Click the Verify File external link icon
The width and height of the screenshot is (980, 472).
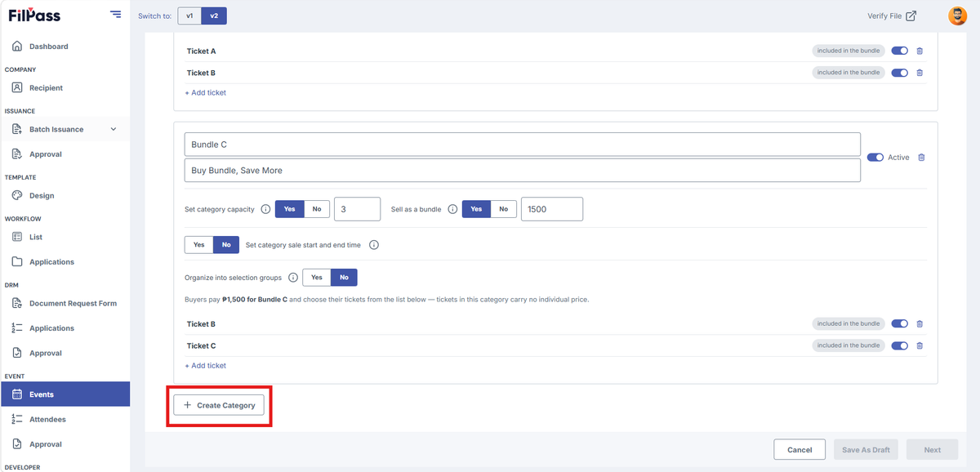(x=911, y=16)
